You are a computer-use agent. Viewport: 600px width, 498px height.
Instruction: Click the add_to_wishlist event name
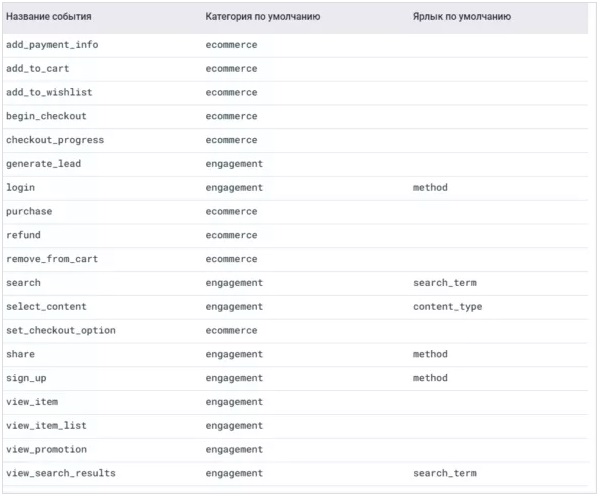49,92
